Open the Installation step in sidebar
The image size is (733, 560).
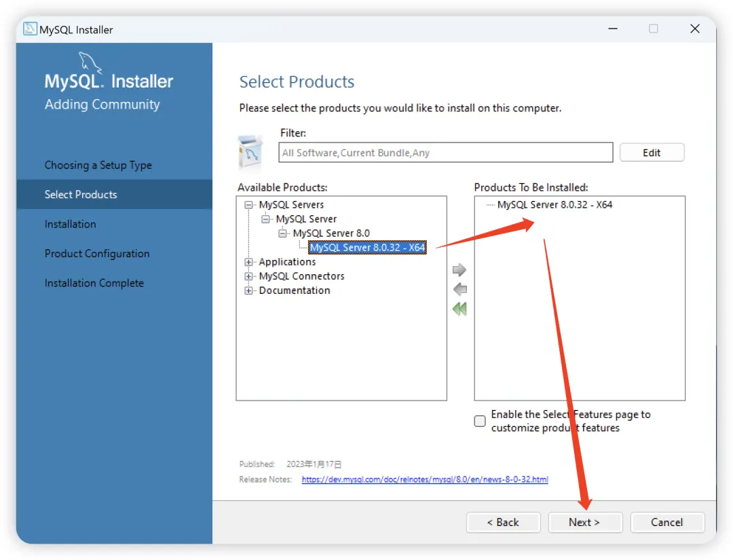point(70,224)
